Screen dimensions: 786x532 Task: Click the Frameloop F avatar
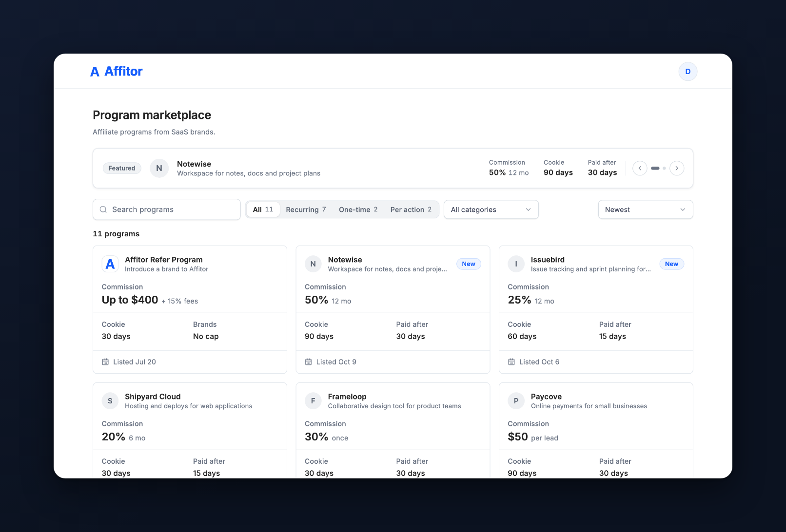[x=313, y=401]
